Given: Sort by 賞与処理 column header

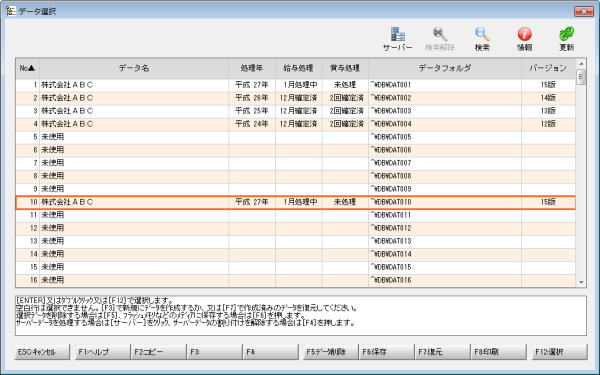Looking at the screenshot, I should (x=345, y=68).
